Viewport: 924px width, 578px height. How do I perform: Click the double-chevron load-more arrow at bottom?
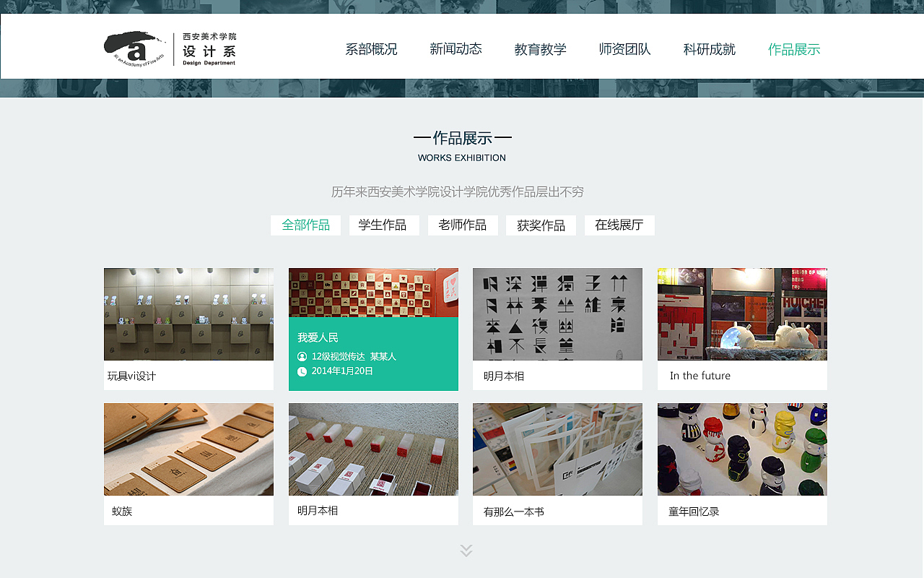[465, 550]
